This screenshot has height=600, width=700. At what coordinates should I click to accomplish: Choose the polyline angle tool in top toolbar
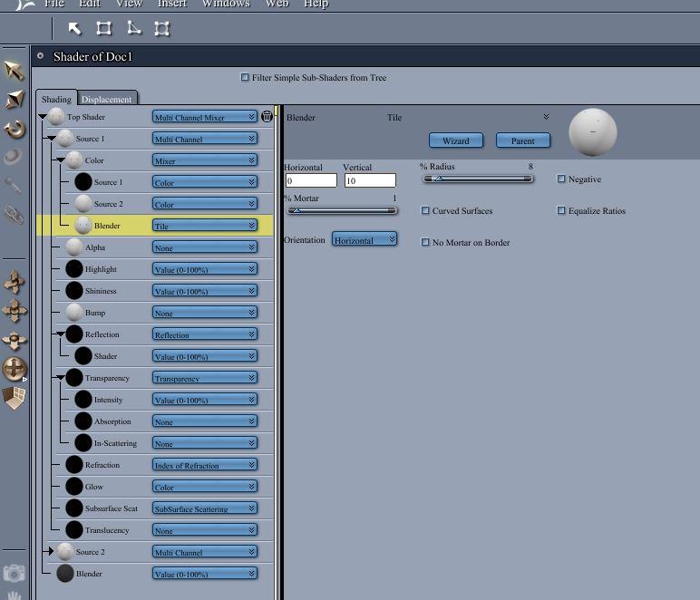pos(133,28)
